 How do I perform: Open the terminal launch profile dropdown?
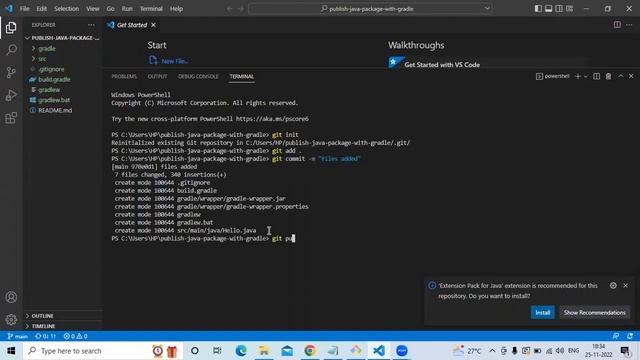pyautogui.click(x=586, y=76)
